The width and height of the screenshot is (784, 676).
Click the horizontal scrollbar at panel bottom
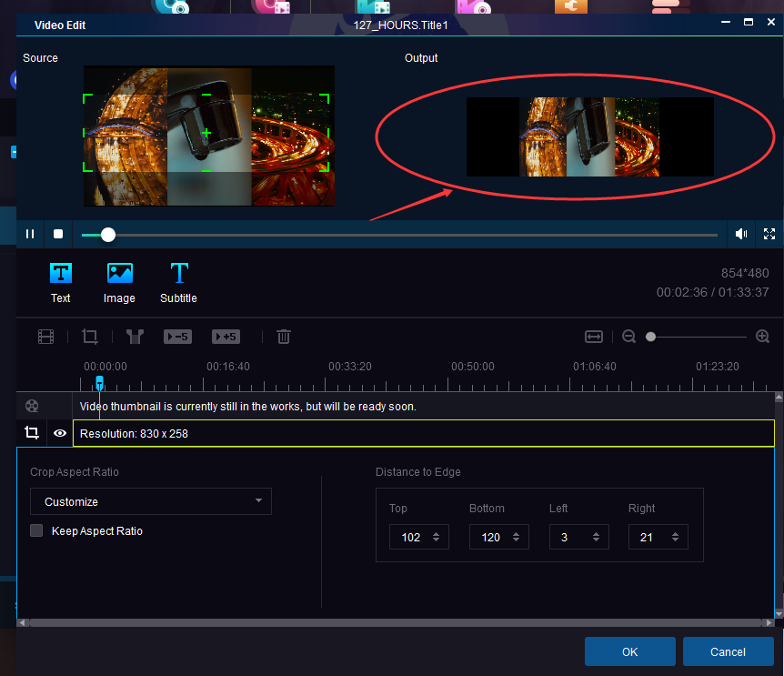click(395, 622)
